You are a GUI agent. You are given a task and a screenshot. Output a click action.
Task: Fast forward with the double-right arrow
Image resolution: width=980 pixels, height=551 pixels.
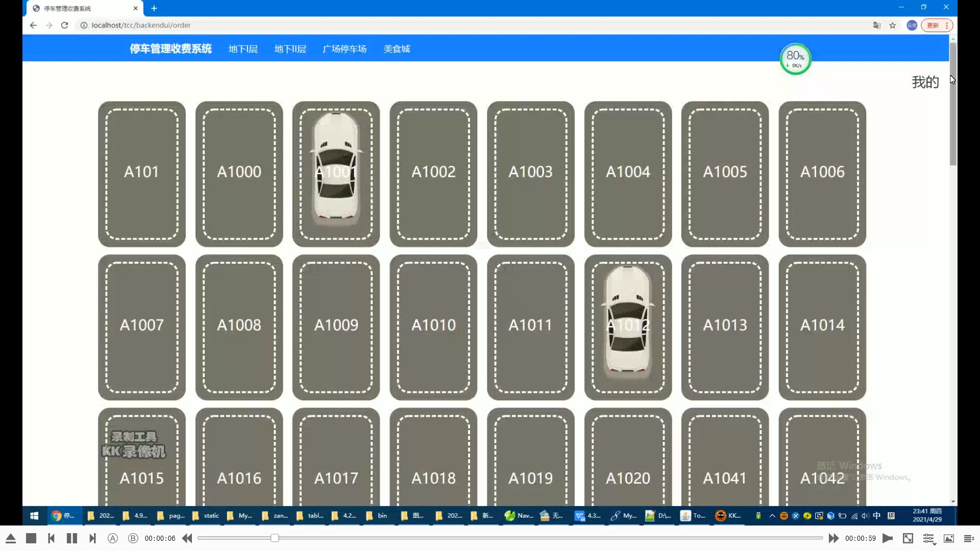[x=834, y=538]
